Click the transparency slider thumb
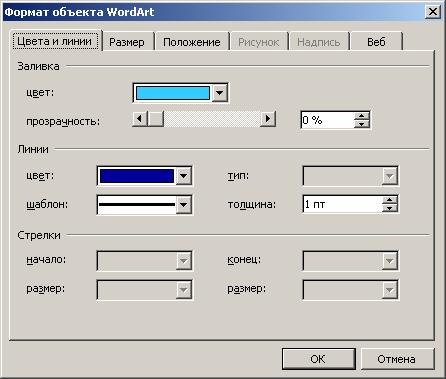This screenshot has height=379, width=446. coord(155,119)
